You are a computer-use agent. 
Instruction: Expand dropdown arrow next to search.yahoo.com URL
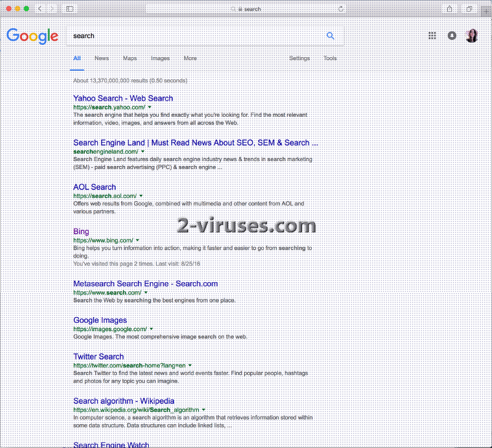click(x=149, y=107)
